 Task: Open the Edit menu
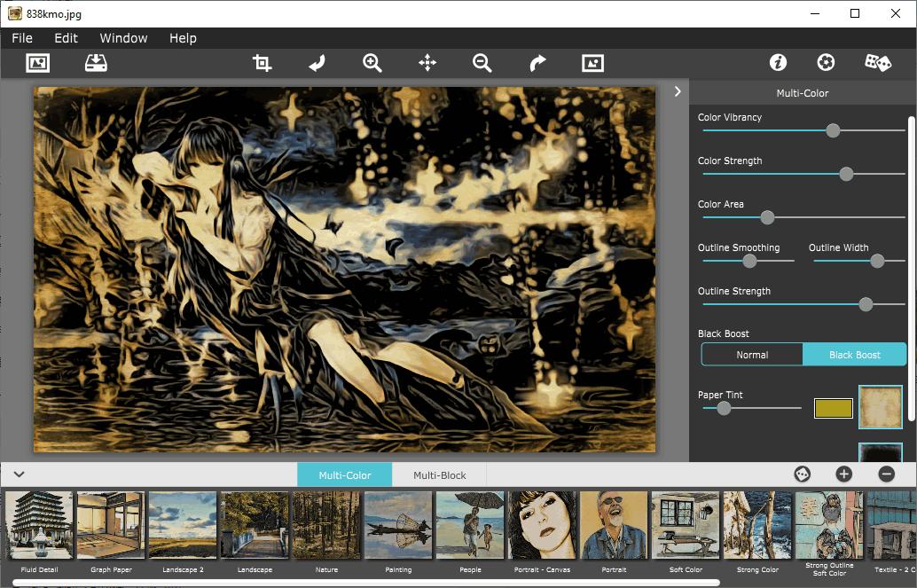click(67, 38)
